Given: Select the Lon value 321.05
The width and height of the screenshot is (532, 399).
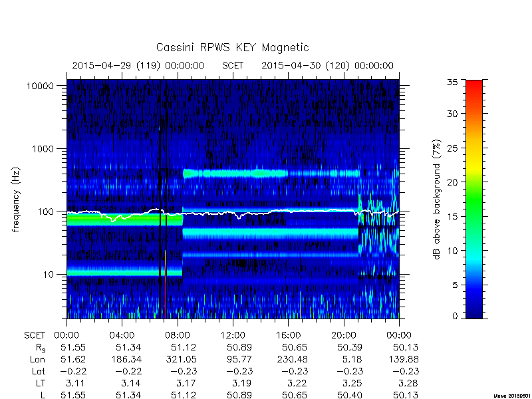Looking at the screenshot, I should (x=181, y=359).
